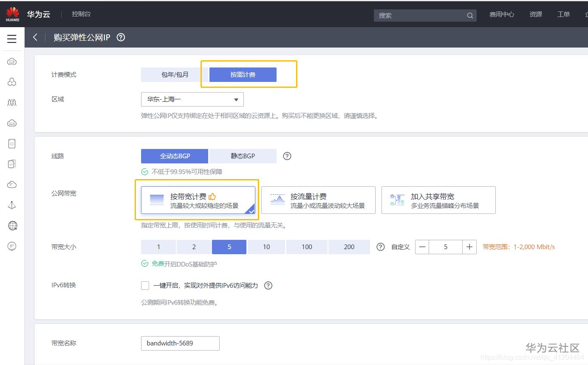Open 费用中心 in top navigation
Viewport: 588px width, 365px height.
(502, 14)
